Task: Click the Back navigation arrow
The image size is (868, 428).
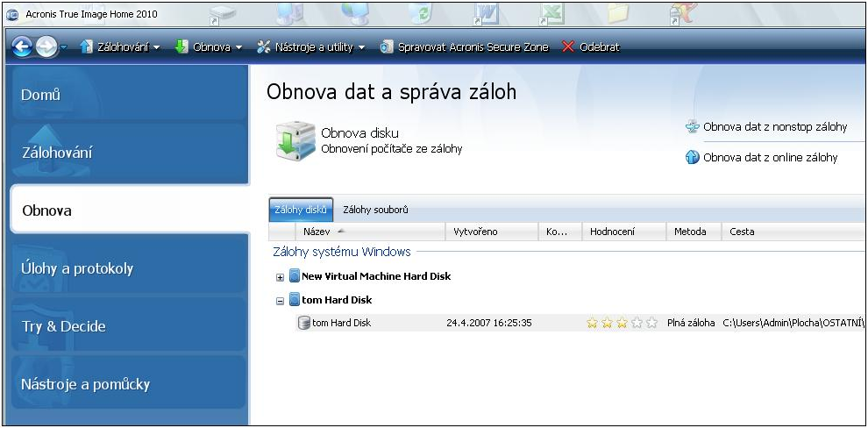Action: point(22,47)
